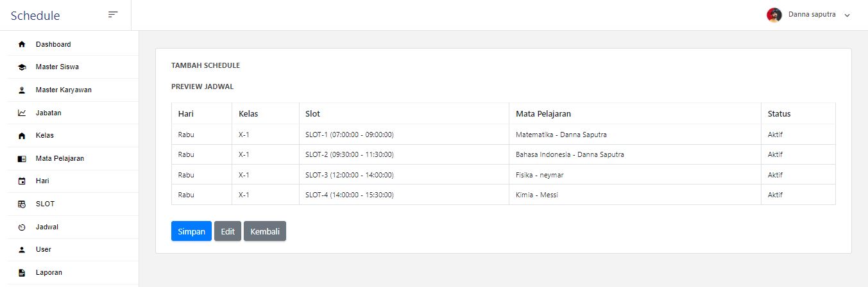Click the Dashboard home icon

(x=22, y=45)
